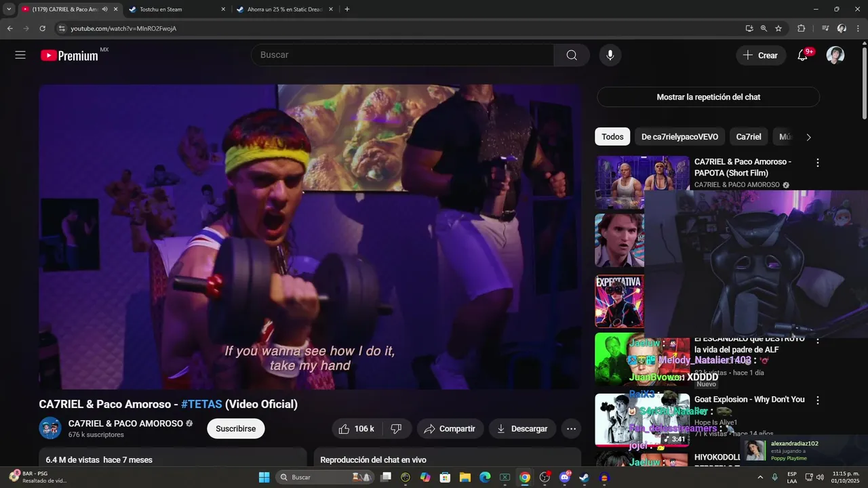Open the notifications bell
Screen dimensions: 868x488
point(803,55)
